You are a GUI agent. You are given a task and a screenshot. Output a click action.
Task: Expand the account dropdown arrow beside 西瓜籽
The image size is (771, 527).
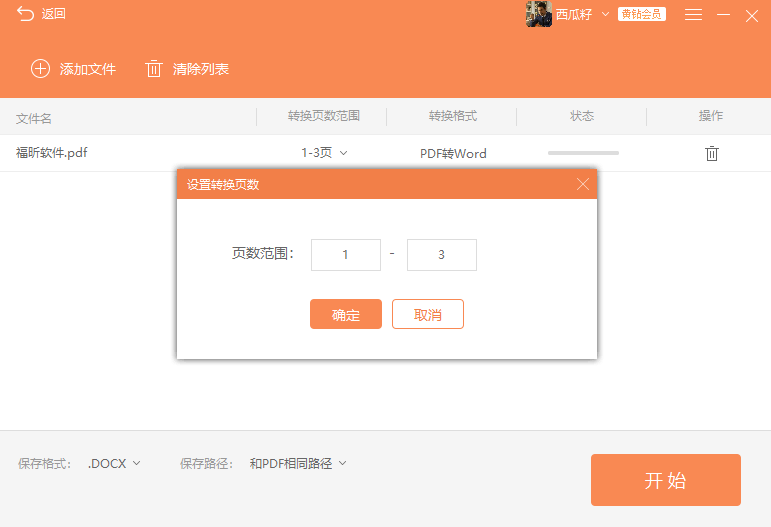coord(605,14)
